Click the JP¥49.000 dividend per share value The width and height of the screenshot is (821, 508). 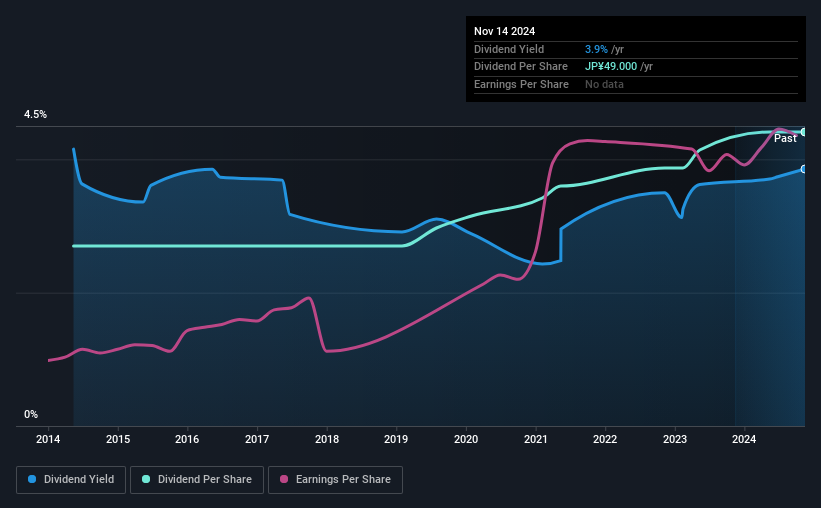pos(611,67)
